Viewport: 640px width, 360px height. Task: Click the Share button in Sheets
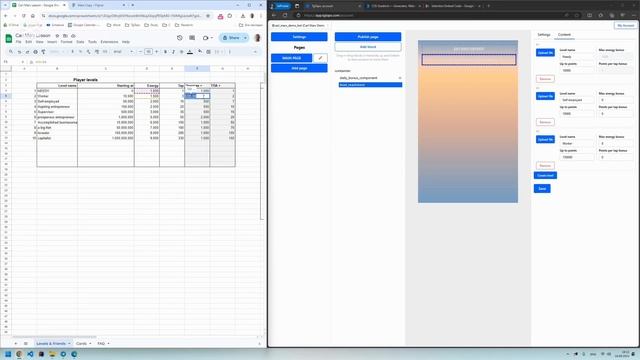(231, 38)
